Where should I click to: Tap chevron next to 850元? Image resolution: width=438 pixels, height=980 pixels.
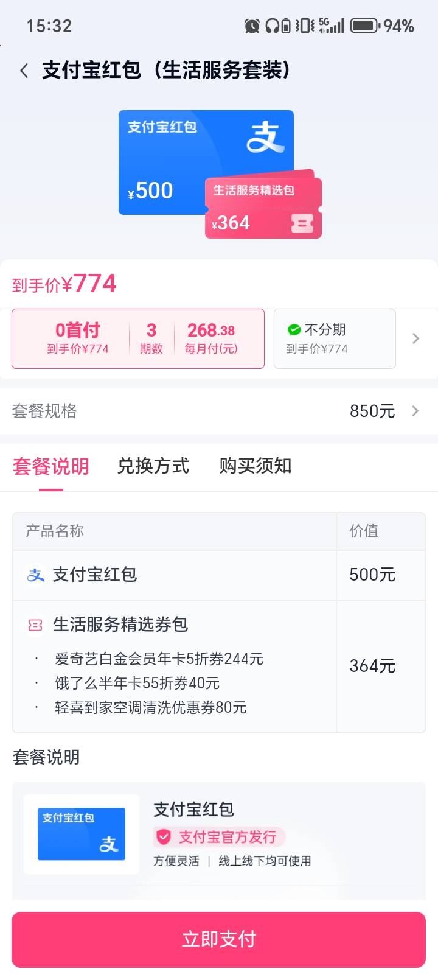(x=415, y=411)
